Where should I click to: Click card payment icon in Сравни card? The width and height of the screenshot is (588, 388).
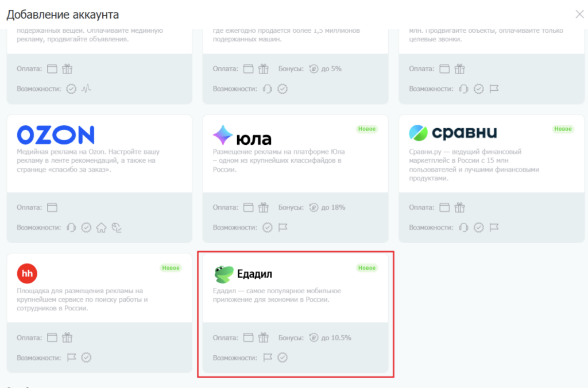[x=444, y=208]
